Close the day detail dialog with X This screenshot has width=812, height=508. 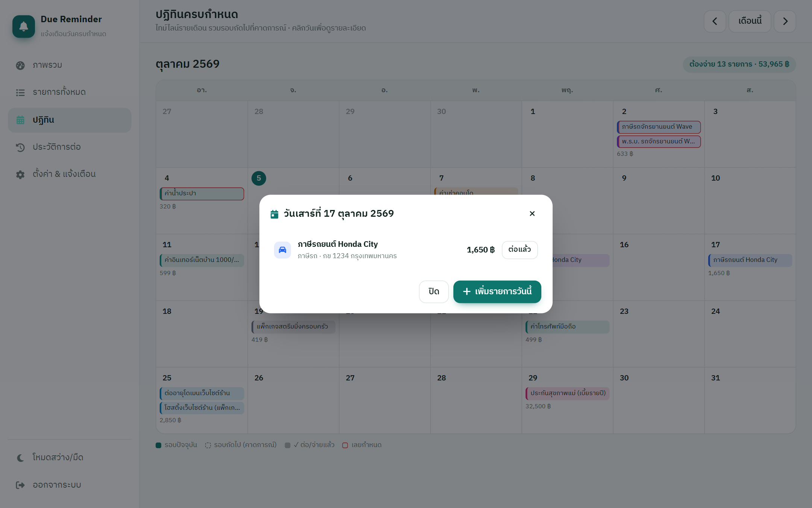pos(532,214)
